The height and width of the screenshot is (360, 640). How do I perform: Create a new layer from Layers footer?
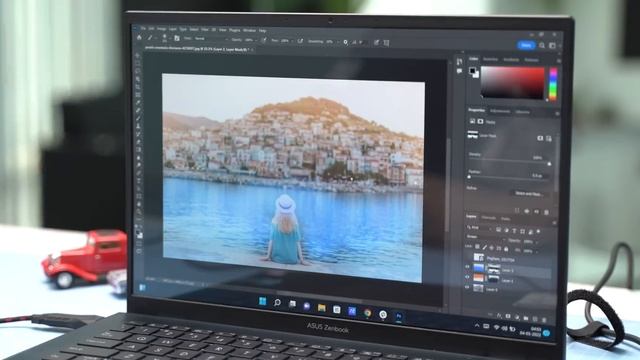535,318
